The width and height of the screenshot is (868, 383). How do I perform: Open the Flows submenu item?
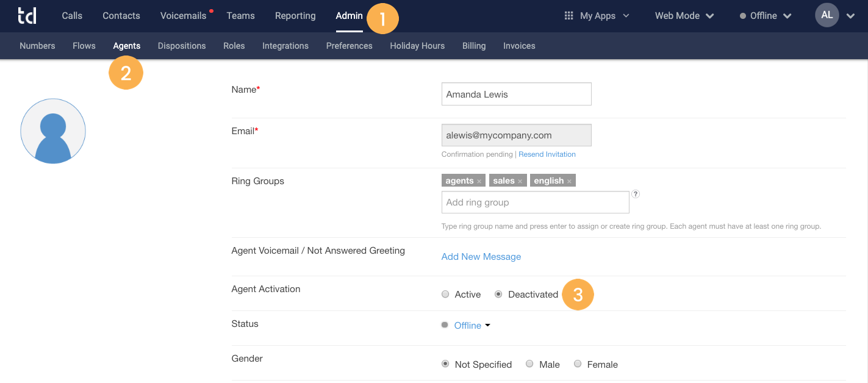point(84,46)
